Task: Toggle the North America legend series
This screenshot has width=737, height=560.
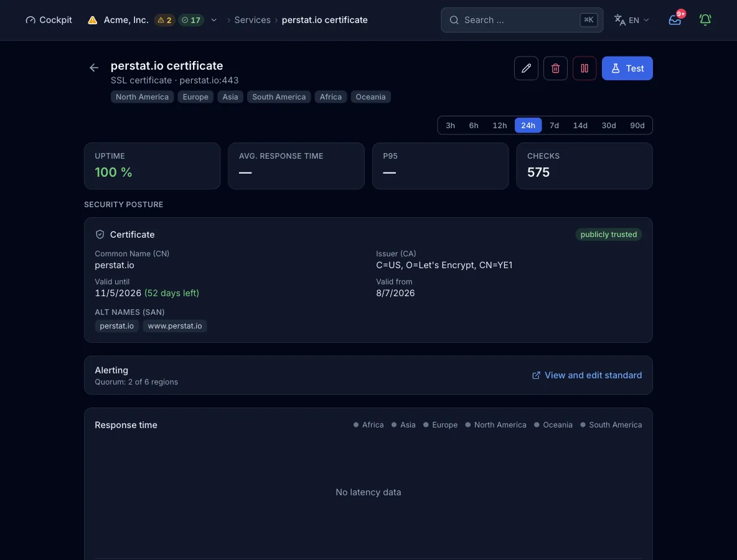Action: click(495, 425)
